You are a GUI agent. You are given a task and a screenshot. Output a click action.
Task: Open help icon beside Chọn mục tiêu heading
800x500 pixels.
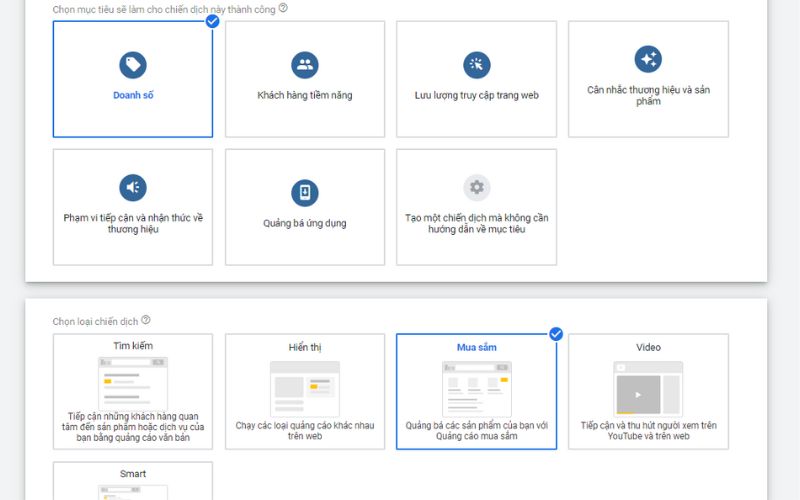click(x=283, y=8)
